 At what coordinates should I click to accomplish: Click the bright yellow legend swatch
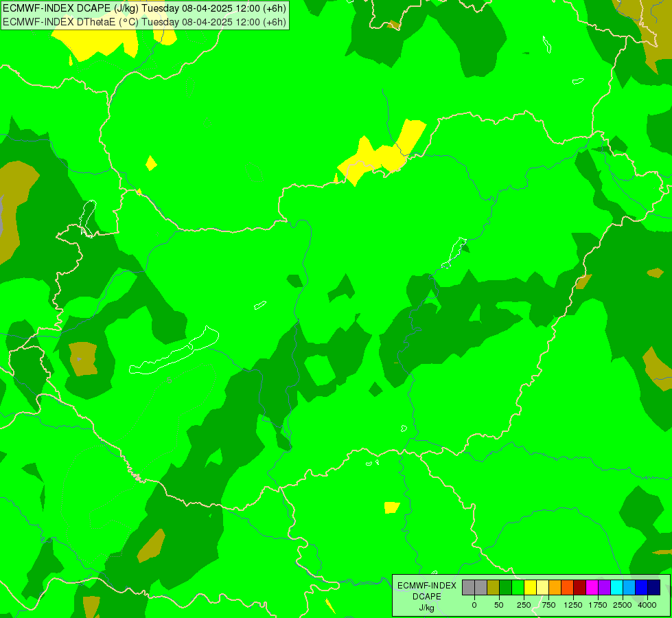tap(531, 588)
